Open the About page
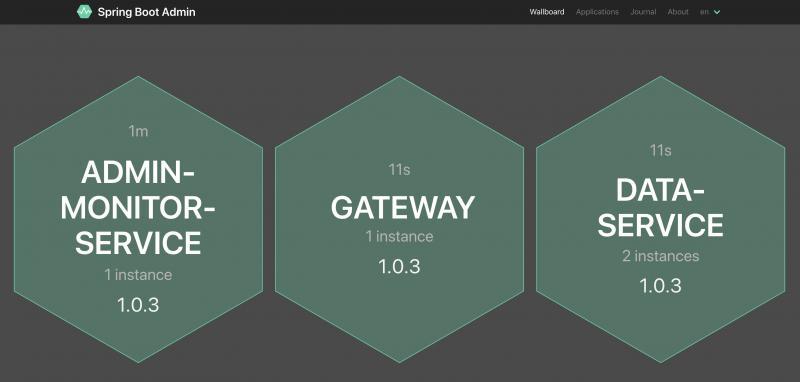This screenshot has height=382, width=800. pyautogui.click(x=678, y=12)
